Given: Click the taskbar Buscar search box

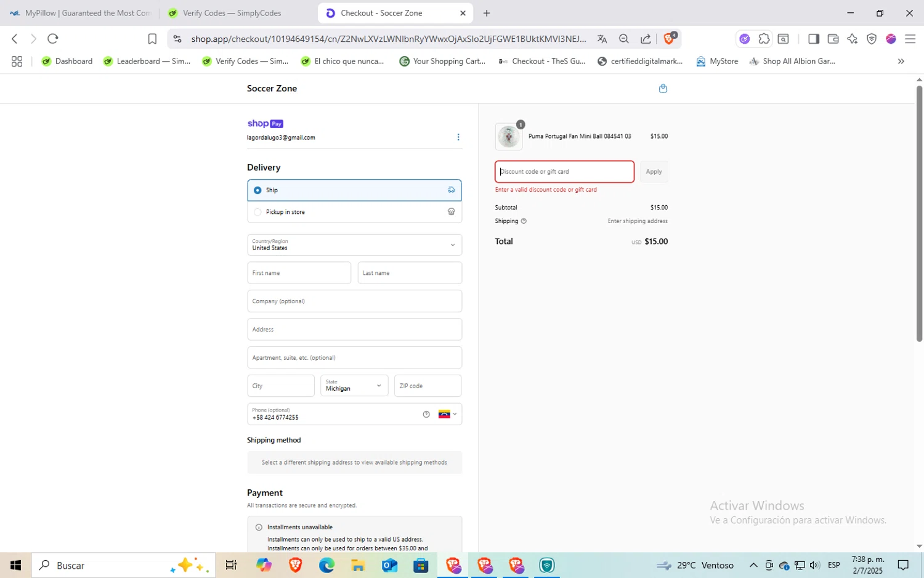Looking at the screenshot, I should pos(123,565).
